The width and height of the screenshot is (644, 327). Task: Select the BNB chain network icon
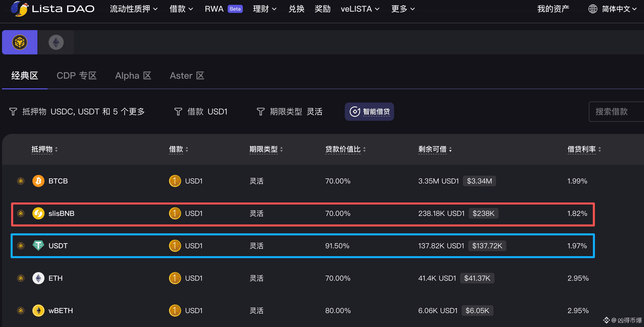point(20,42)
